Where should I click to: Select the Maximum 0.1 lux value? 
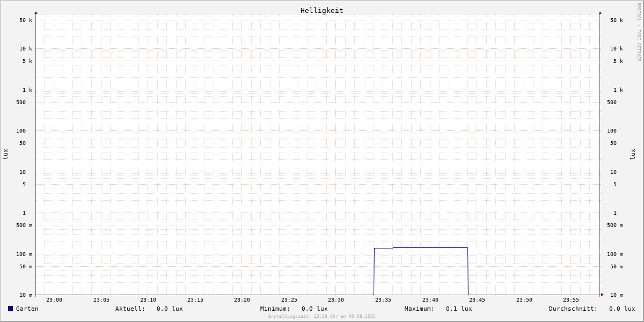(x=459, y=309)
